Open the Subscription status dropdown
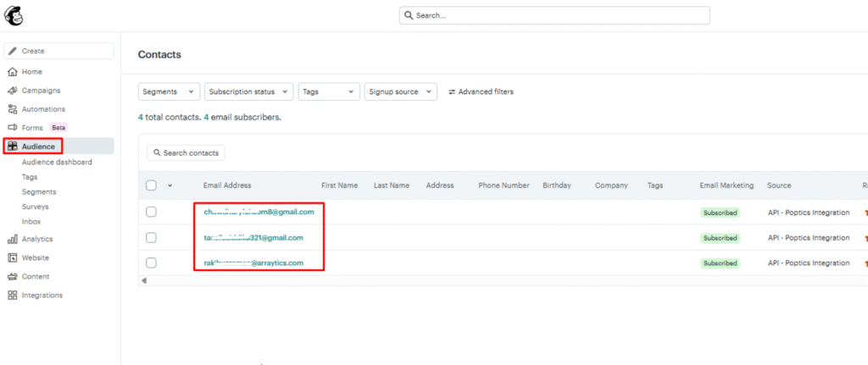Screen dimensions: 868x365 (x=248, y=91)
